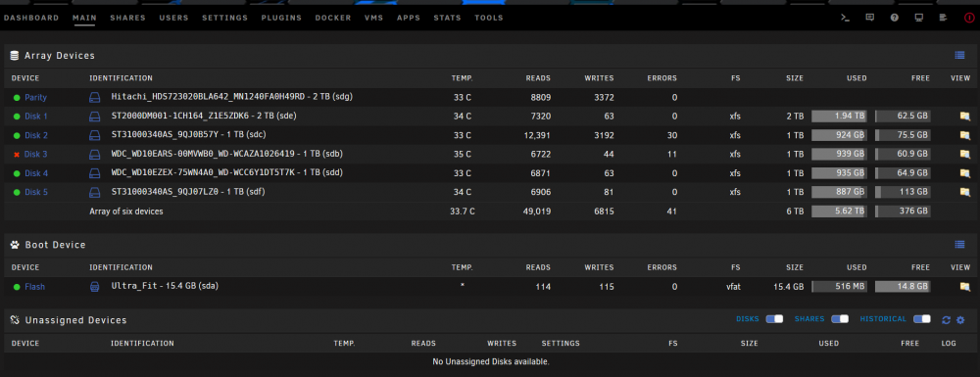Image resolution: width=980 pixels, height=377 pixels.
Task: Open the Users tab
Action: tap(173, 18)
